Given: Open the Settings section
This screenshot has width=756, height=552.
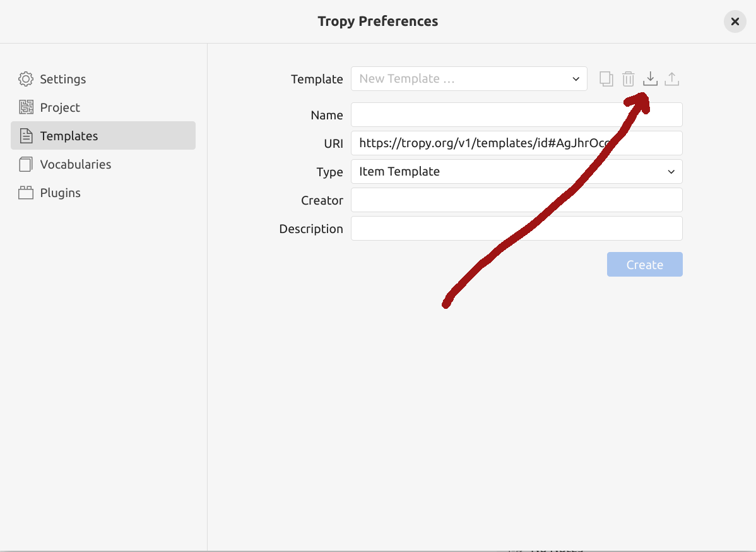Looking at the screenshot, I should pos(103,79).
